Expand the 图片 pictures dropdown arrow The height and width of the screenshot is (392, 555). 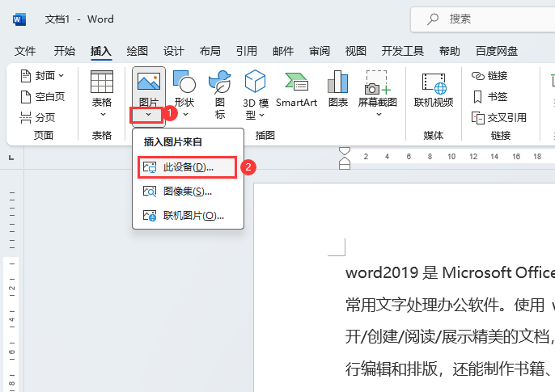coord(148,115)
